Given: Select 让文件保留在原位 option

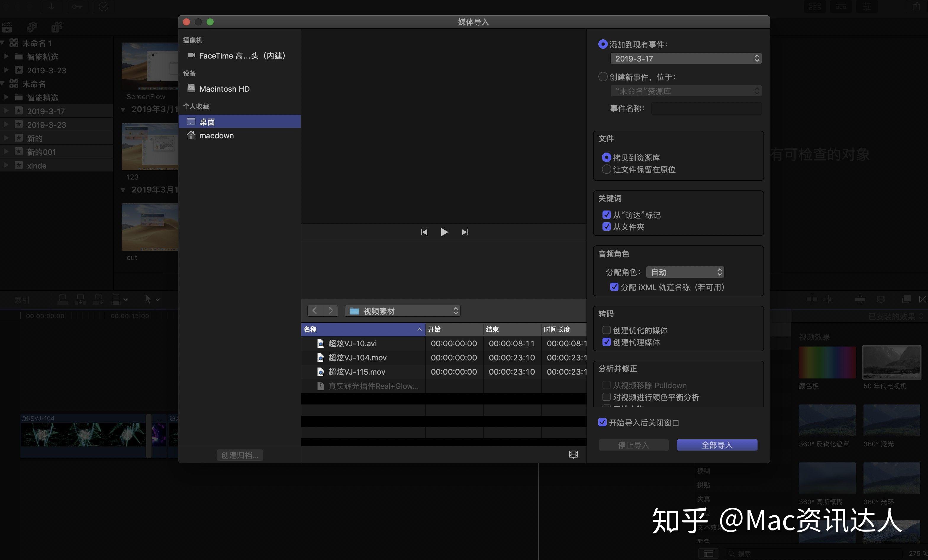Looking at the screenshot, I should [x=606, y=169].
